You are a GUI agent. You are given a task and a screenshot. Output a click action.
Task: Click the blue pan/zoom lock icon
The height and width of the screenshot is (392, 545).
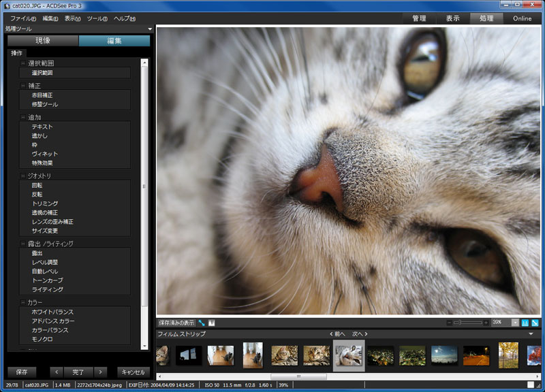pyautogui.click(x=202, y=323)
